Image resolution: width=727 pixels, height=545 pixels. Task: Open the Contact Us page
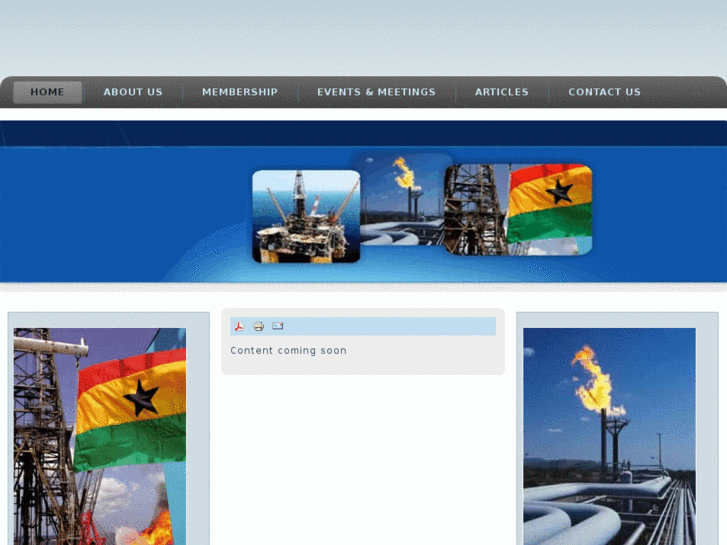605,92
